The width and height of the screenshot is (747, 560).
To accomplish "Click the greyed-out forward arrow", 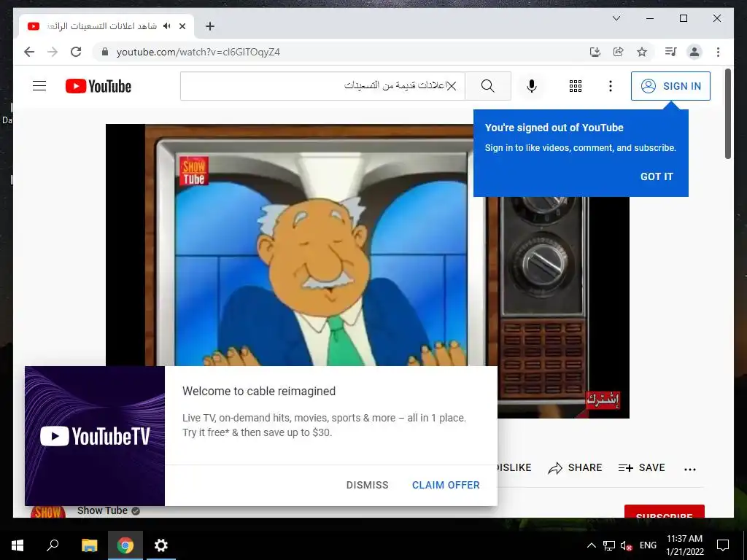I will 53,52.
